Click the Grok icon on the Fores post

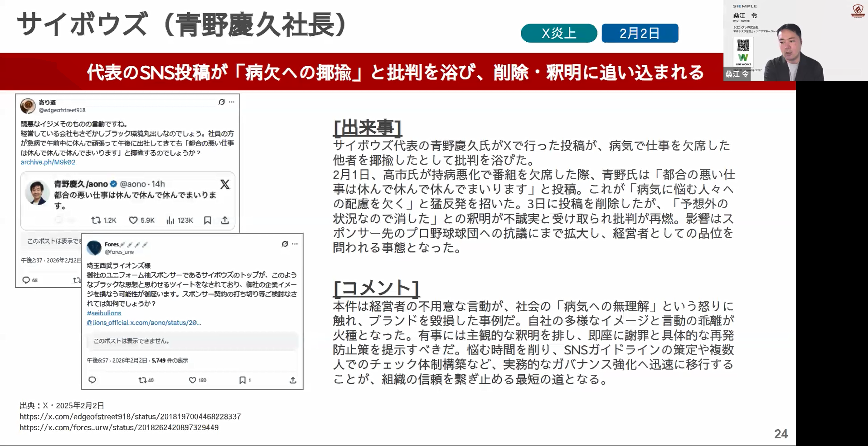pos(285,244)
